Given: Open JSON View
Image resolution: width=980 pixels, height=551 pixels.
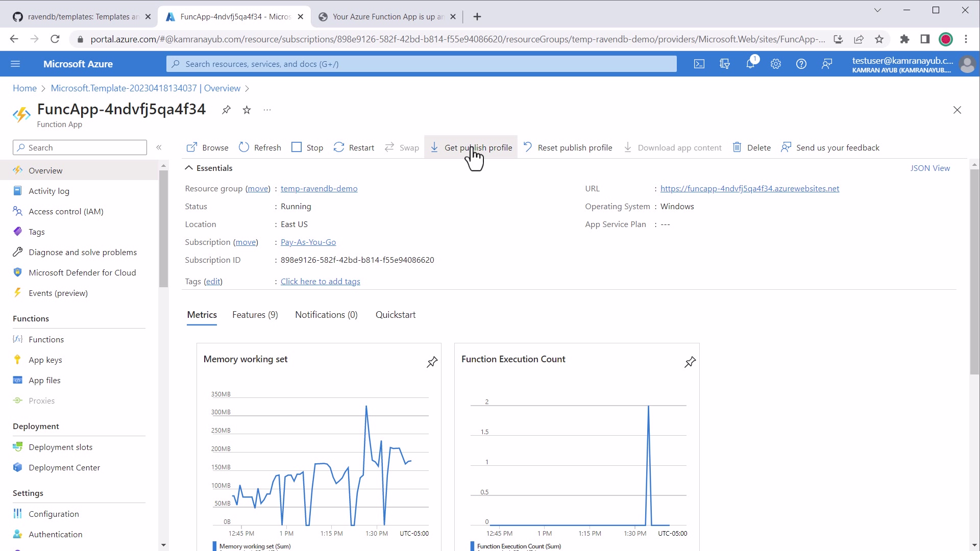Looking at the screenshot, I should tap(930, 168).
